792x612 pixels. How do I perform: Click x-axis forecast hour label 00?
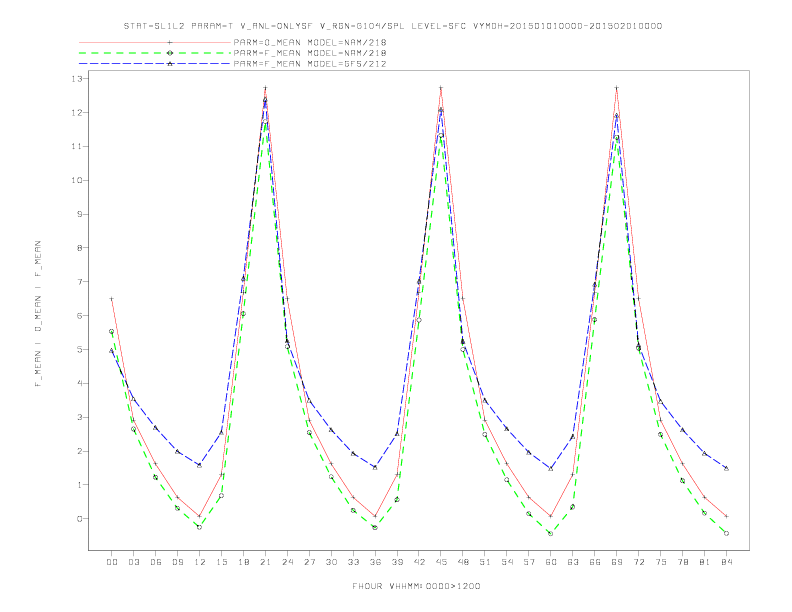tap(112, 562)
